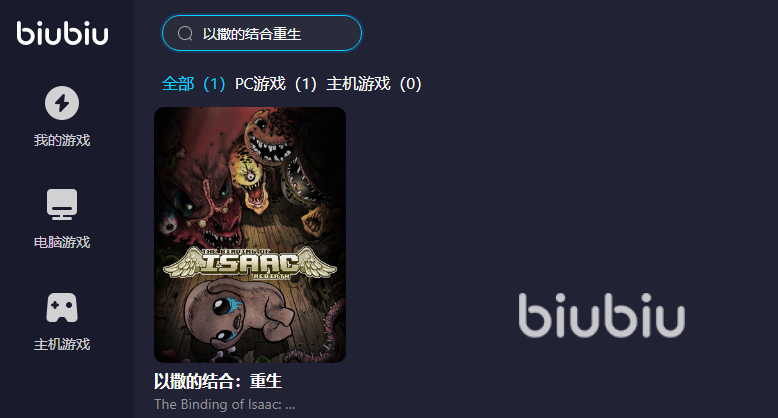Open My Games via lightning bolt icon
This screenshot has height=418, width=778.
click(x=62, y=103)
